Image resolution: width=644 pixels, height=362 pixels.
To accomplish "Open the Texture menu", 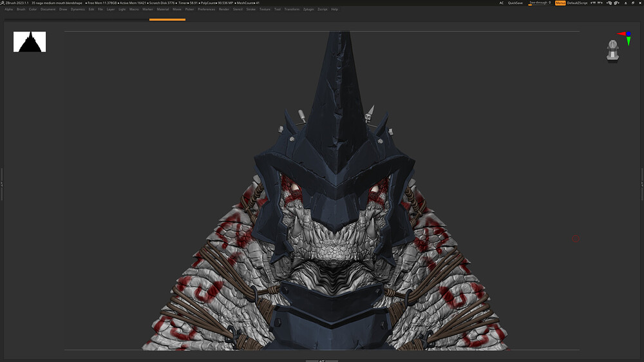I will point(265,10).
